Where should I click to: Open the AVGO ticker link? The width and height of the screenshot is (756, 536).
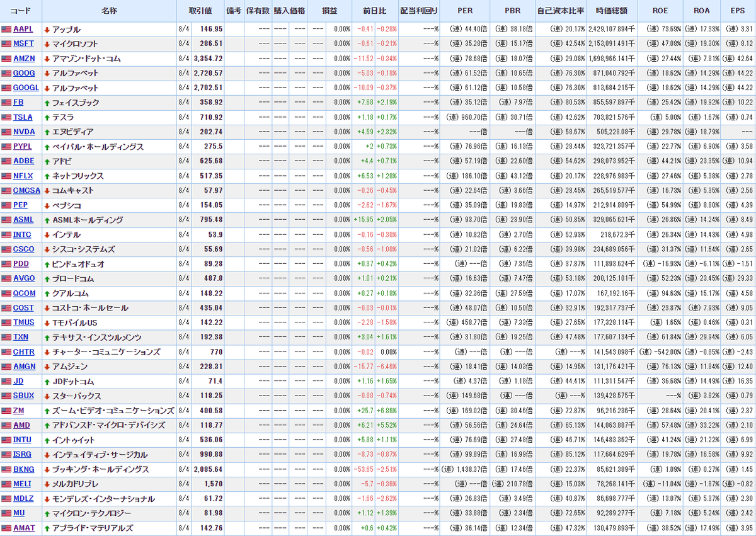click(x=24, y=278)
